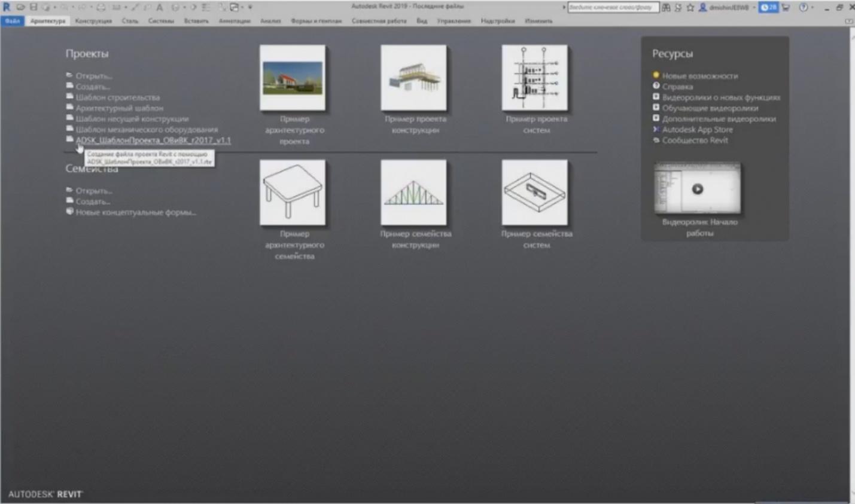Image resolution: width=855 pixels, height=504 pixels.
Task: Click the Print icon in quick access toolbar
Action: click(x=101, y=7)
